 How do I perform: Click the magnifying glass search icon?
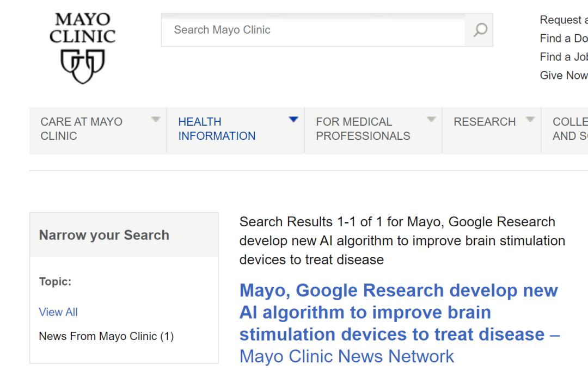pyautogui.click(x=480, y=30)
